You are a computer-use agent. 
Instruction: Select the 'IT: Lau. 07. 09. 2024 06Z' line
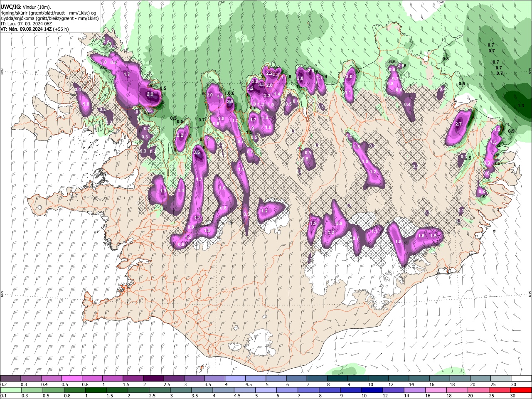26,24
